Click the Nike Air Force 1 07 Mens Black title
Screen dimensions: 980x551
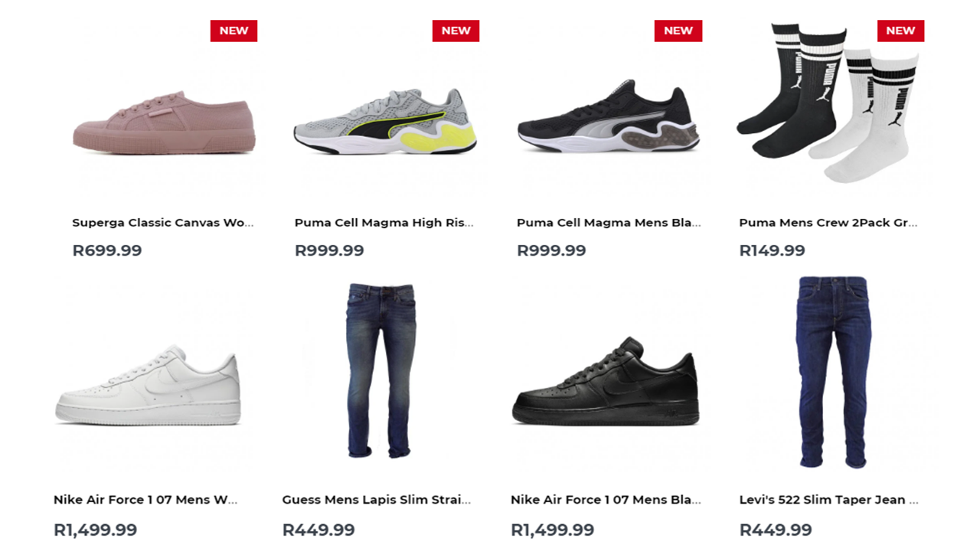pyautogui.click(x=605, y=500)
